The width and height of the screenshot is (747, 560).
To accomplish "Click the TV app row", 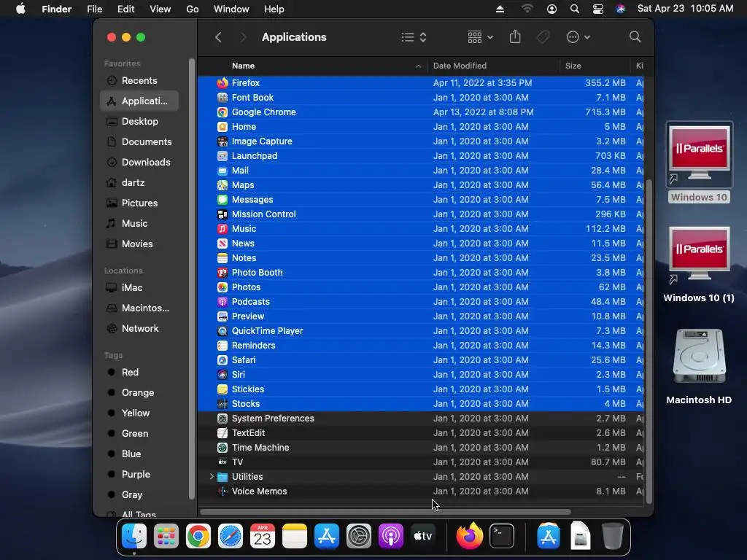I will coord(421,462).
